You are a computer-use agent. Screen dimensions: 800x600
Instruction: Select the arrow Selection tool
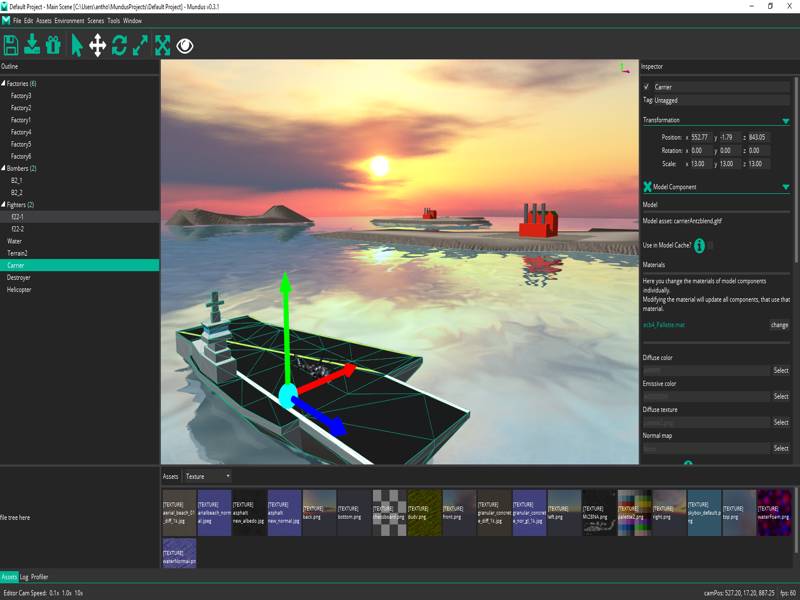click(77, 45)
